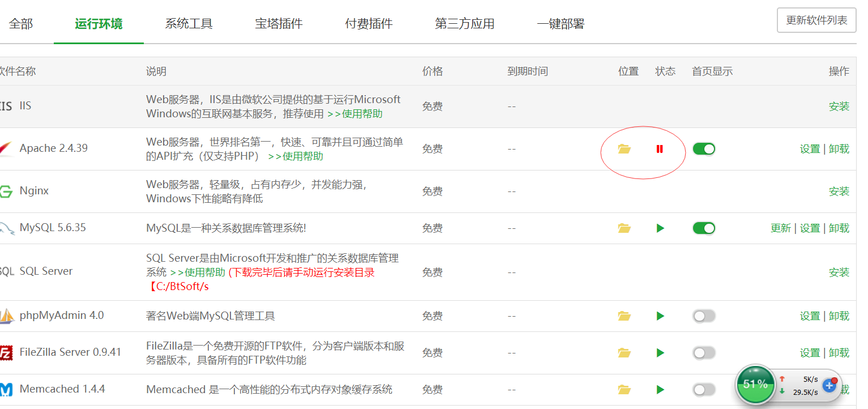The height and width of the screenshot is (409, 868).
Task: Click FileZilla Server play status icon
Action: pyautogui.click(x=660, y=353)
